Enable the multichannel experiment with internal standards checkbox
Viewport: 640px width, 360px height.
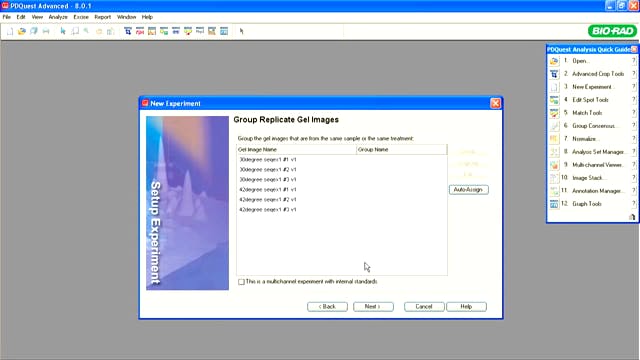point(241,282)
